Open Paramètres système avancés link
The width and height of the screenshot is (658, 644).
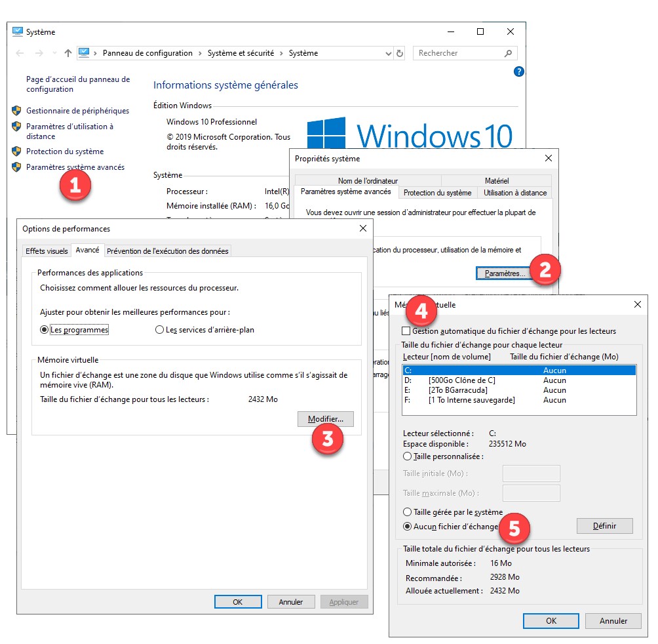(x=75, y=167)
